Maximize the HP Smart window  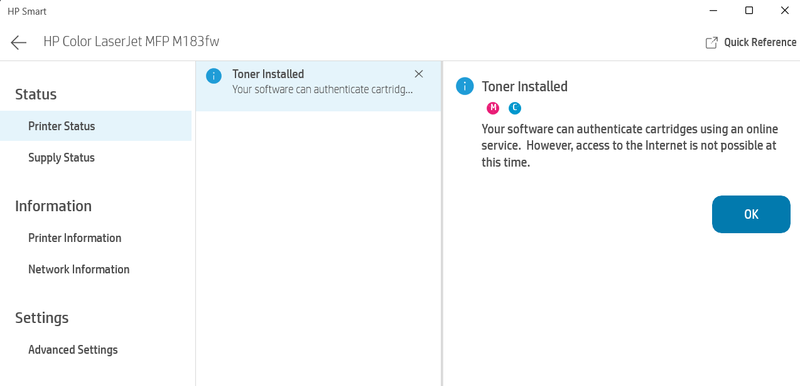749,10
